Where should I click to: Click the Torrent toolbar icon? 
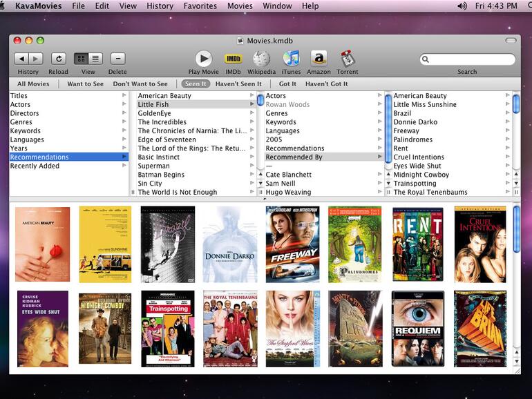tap(348, 59)
